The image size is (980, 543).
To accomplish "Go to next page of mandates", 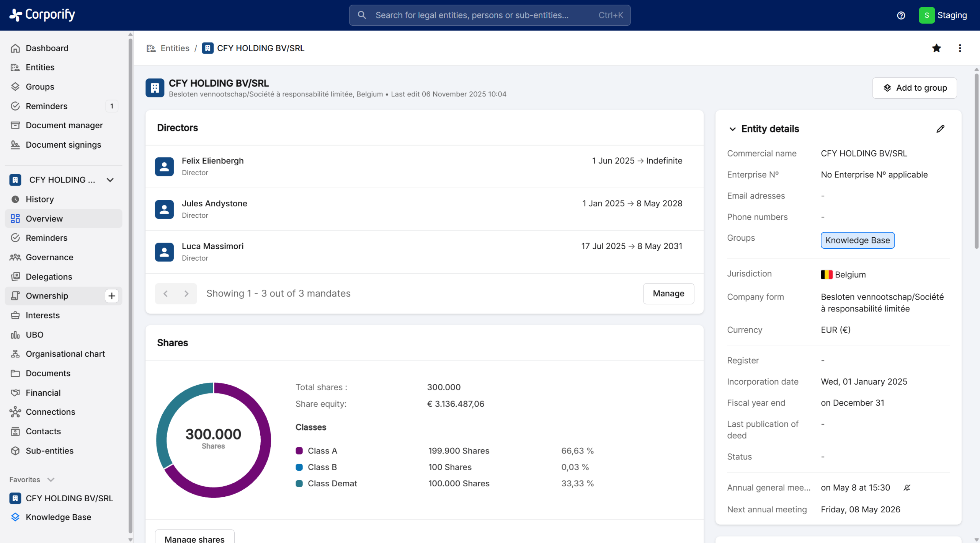I will (x=186, y=294).
